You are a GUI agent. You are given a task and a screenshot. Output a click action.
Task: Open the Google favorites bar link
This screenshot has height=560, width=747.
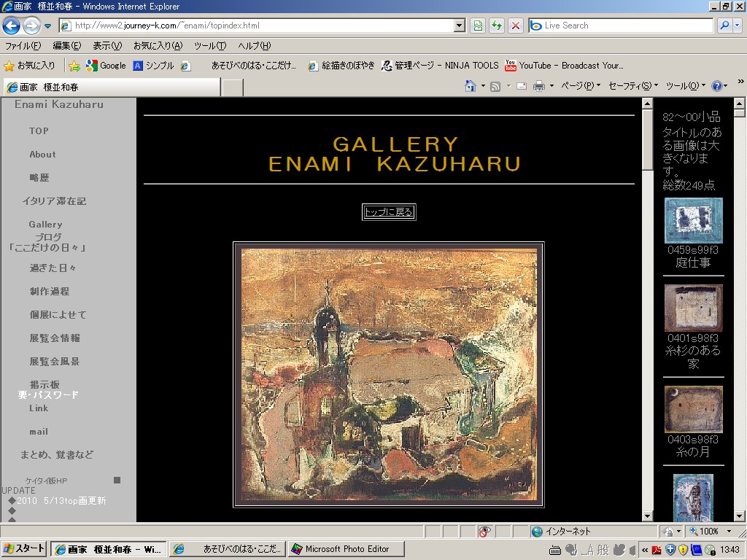(106, 66)
